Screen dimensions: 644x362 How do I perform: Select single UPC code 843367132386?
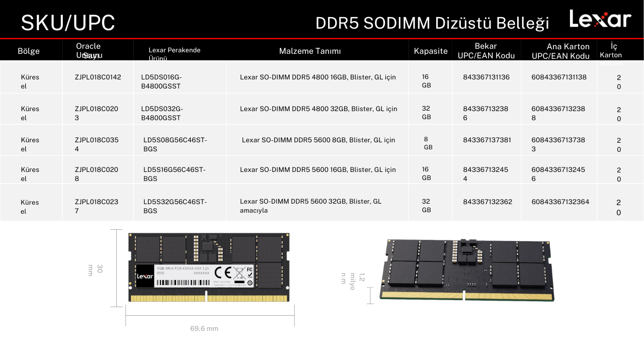tap(486, 113)
